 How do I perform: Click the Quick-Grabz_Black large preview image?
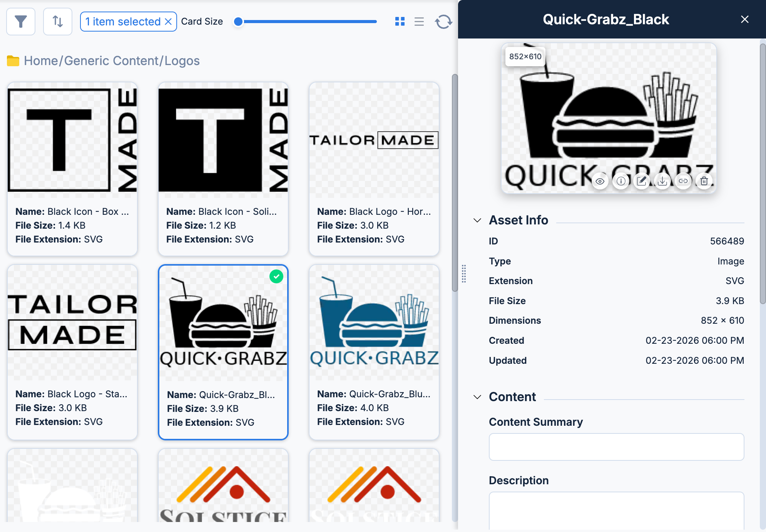pos(609,118)
